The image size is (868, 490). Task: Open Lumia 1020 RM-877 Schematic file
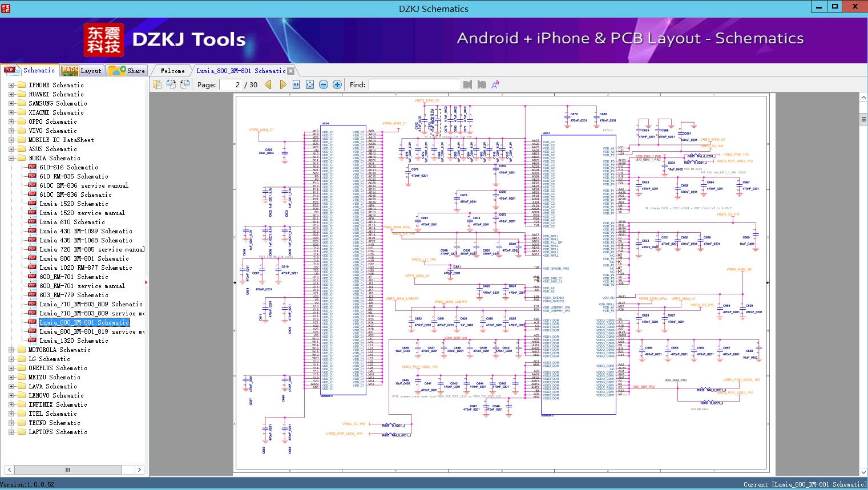coord(86,268)
